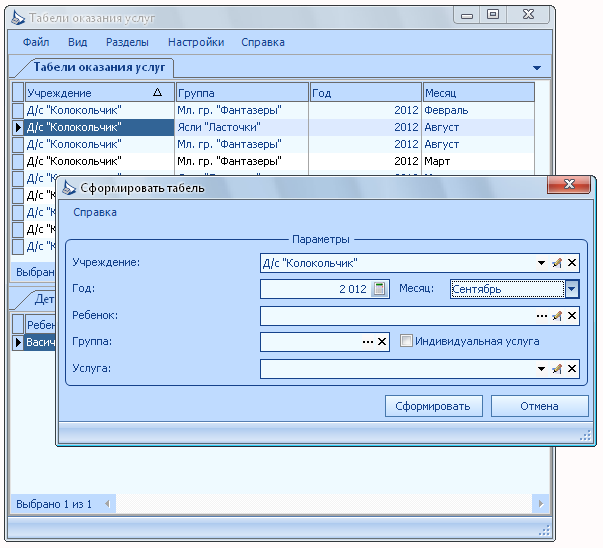Image resolution: width=603 pixels, height=548 pixels.
Task: Open the Ребенок selection with the ellipsis icon
Action: (541, 316)
